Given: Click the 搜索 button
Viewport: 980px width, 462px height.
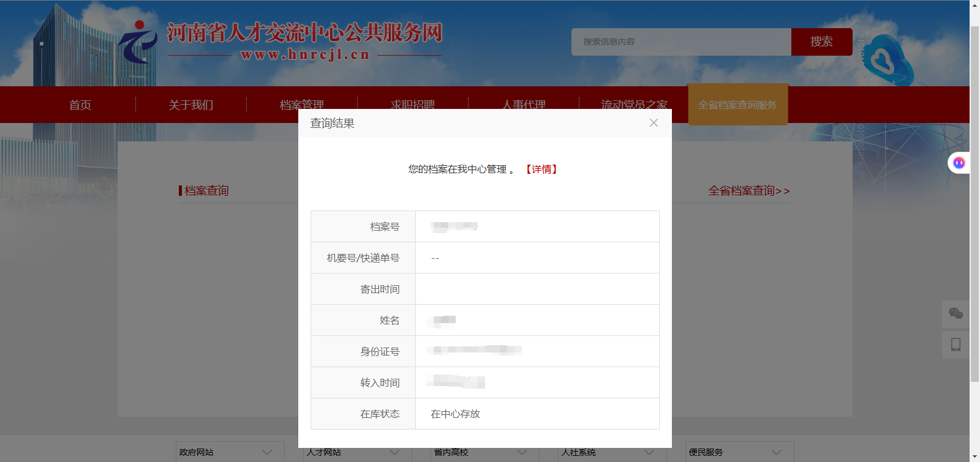Looking at the screenshot, I should [821, 42].
